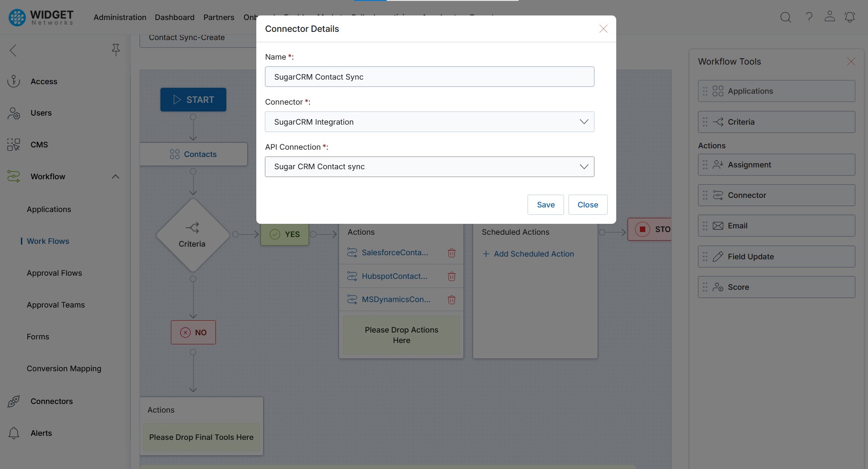Open notifications bell icon in header
Screen dimensions: 868x469
click(849, 17)
